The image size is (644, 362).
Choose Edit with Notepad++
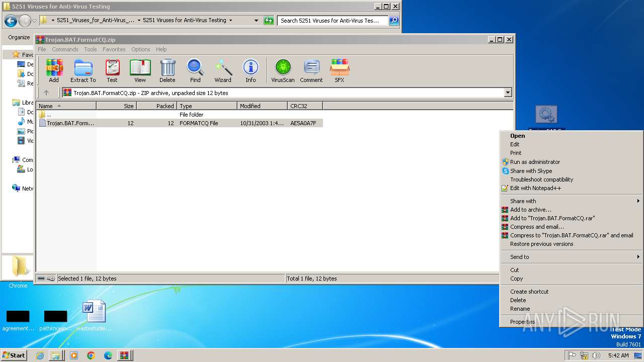572,188
